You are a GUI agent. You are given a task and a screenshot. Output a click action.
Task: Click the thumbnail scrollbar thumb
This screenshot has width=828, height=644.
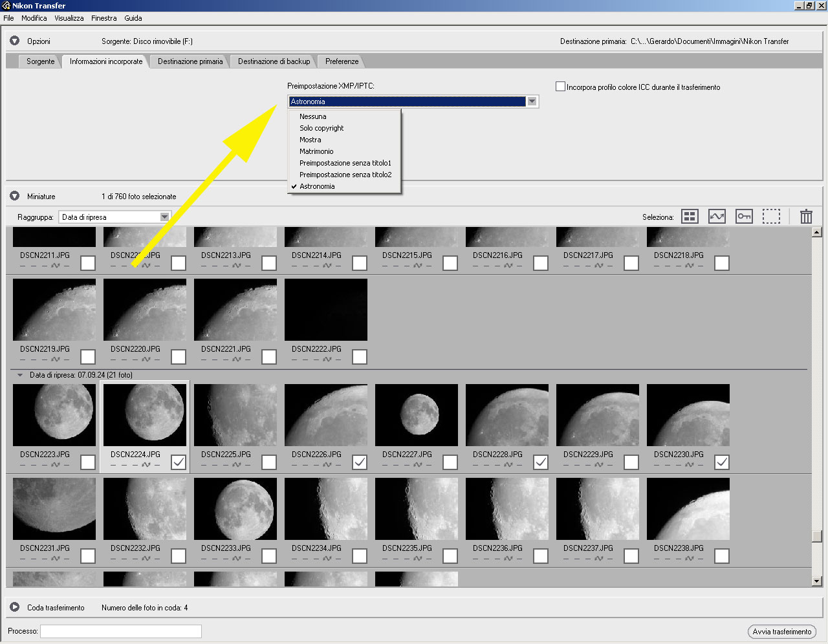[x=817, y=537]
